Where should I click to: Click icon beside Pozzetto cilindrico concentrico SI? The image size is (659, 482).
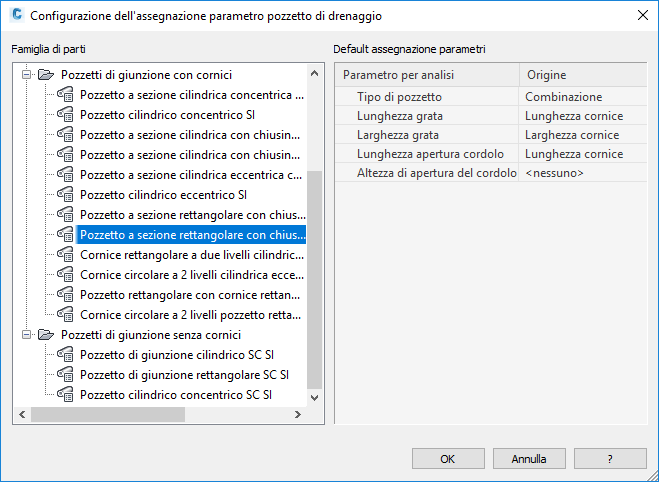[67, 115]
